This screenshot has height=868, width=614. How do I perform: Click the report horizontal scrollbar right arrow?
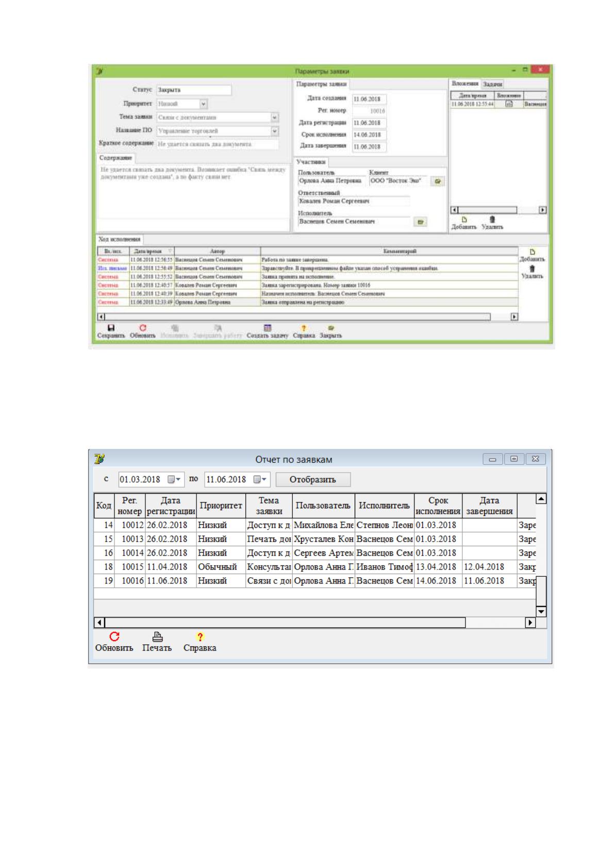coord(530,623)
